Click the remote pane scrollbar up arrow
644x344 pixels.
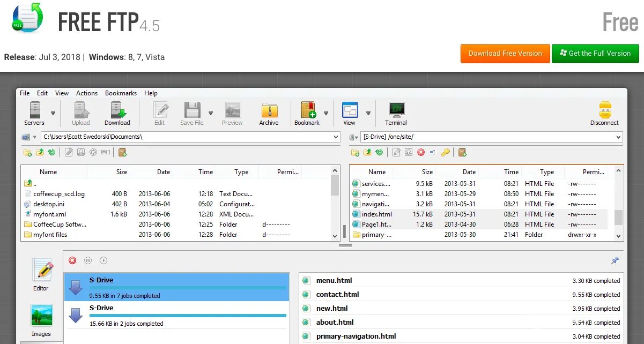pos(618,170)
